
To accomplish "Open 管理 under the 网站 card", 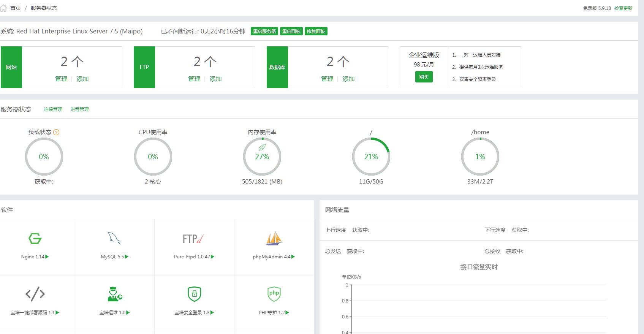I will [61, 79].
